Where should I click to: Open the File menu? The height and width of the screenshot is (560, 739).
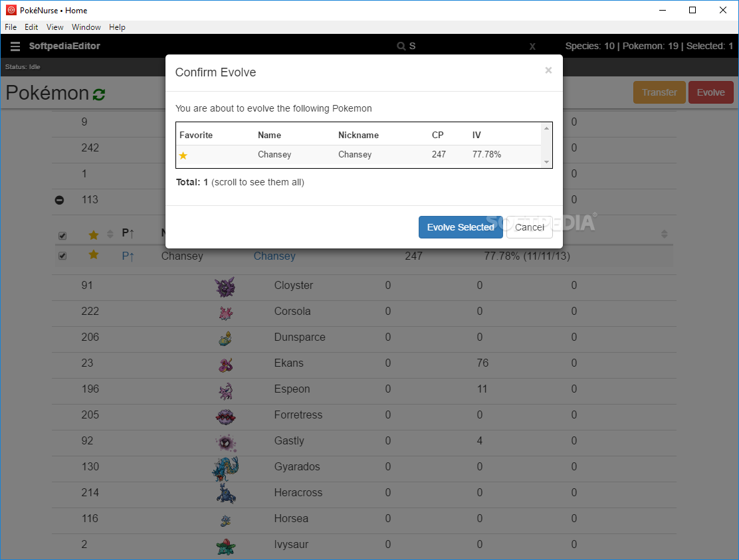11,27
